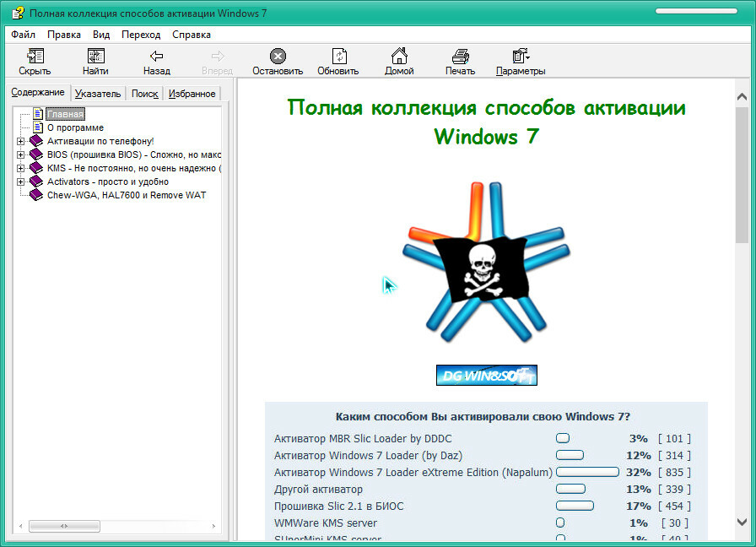Viewport: 756px width, 547px height.
Task: Click the DG WIN&SOFT banner
Action: (487, 375)
